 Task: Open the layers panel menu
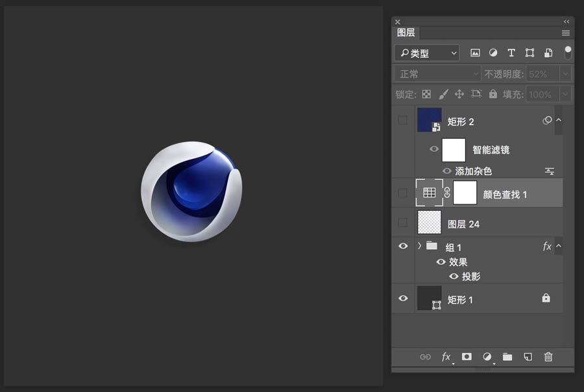pyautogui.click(x=566, y=33)
